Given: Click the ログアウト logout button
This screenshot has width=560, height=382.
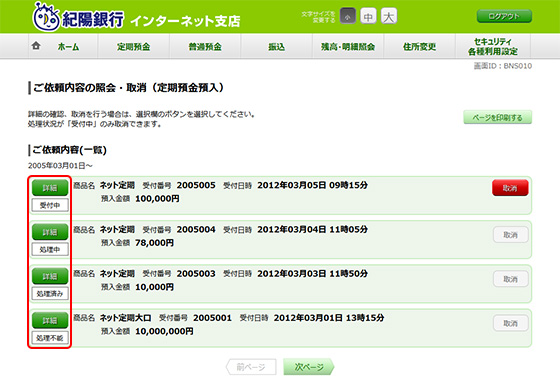Looking at the screenshot, I should pos(504,16).
